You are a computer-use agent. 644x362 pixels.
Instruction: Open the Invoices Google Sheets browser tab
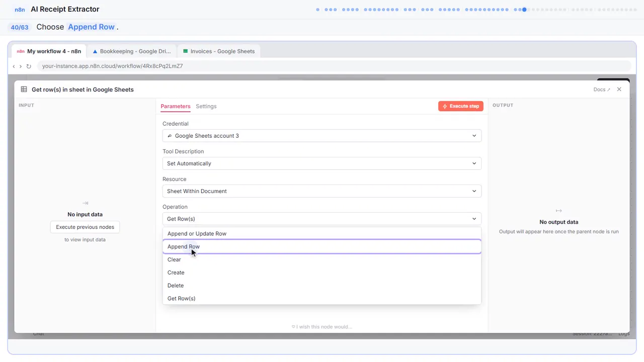219,51
